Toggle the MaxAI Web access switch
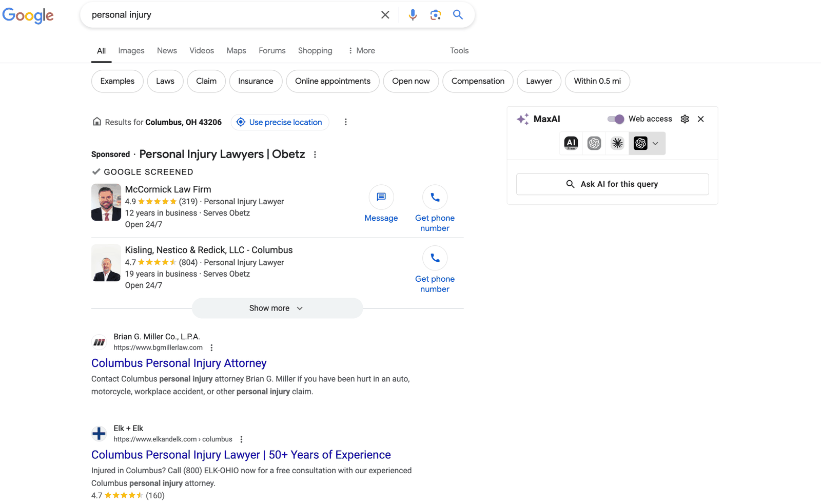Image resolution: width=821 pixels, height=504 pixels. [616, 119]
